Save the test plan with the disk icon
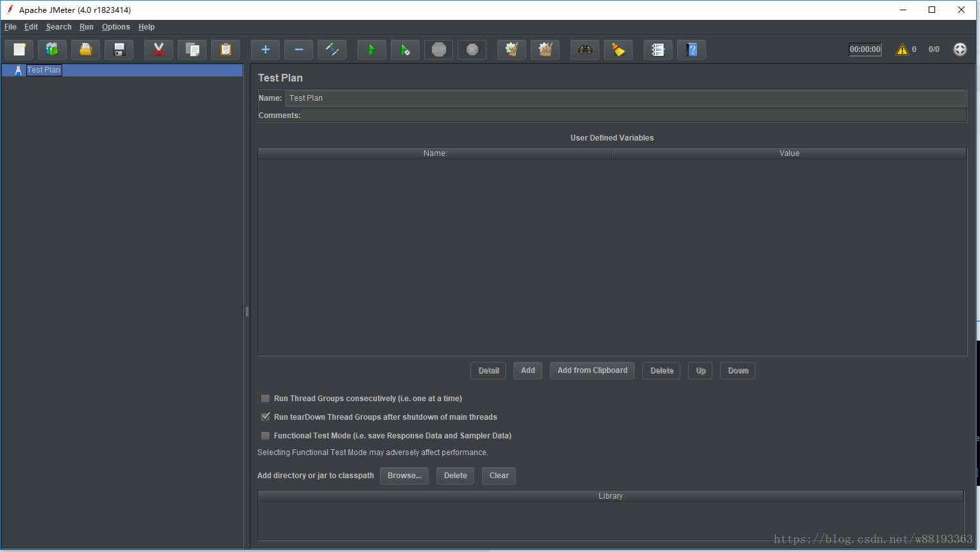This screenshot has height=552, width=980. click(x=119, y=49)
